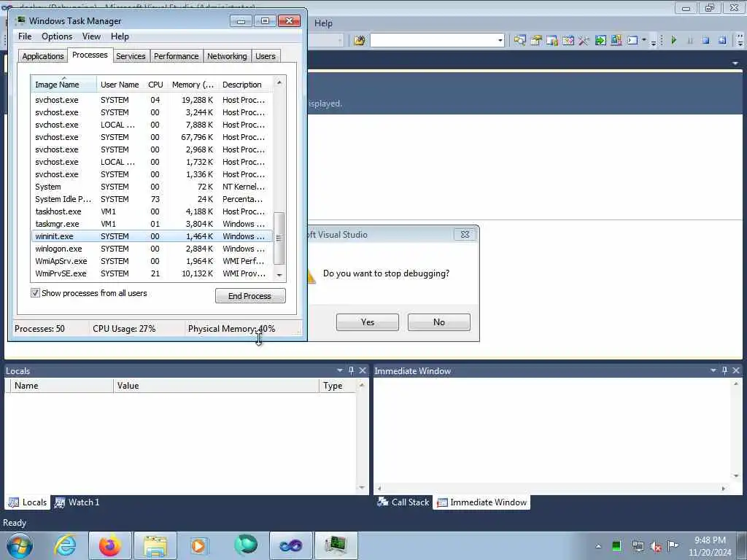The width and height of the screenshot is (747, 560).
Task: Click the Visual Studio infinity taskbar icon
Action: (x=290, y=545)
